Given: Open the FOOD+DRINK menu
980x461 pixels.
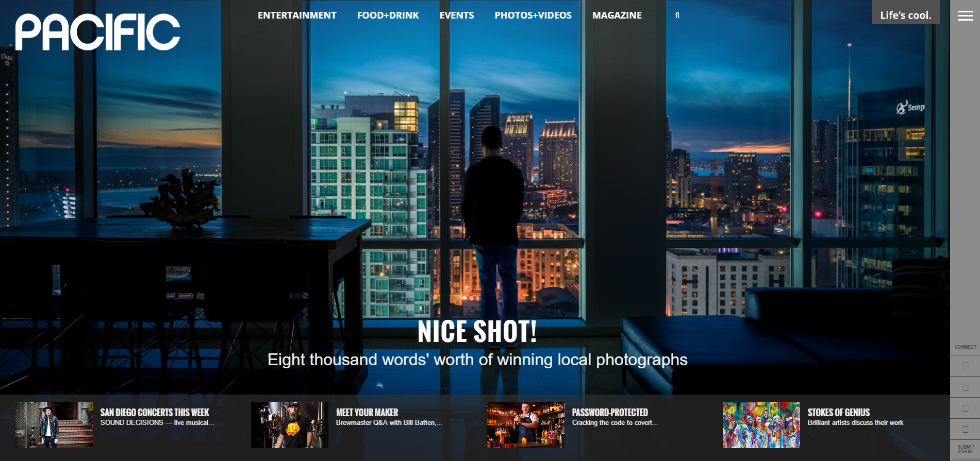Looking at the screenshot, I should tap(388, 15).
